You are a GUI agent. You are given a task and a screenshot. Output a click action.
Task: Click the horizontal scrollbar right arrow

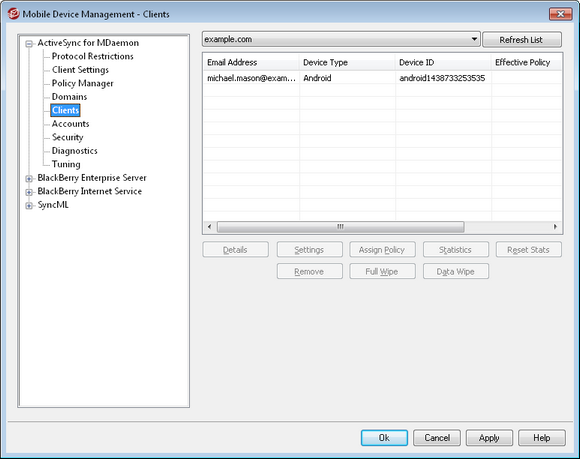point(555,226)
